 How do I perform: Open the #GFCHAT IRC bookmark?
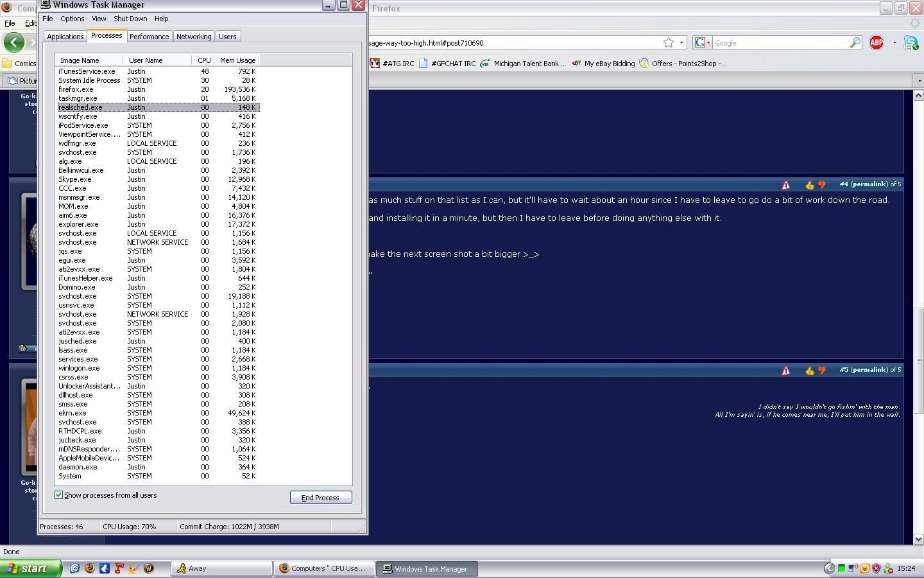(447, 64)
